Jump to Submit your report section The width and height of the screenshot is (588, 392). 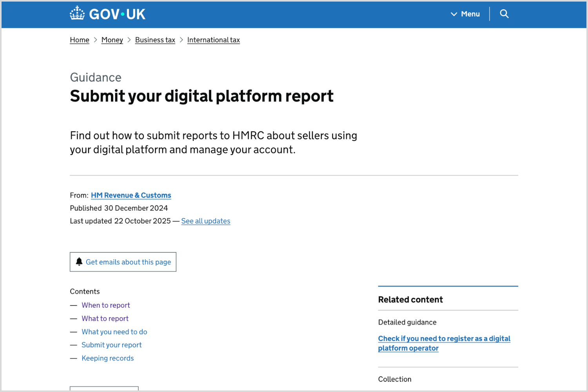(112, 345)
